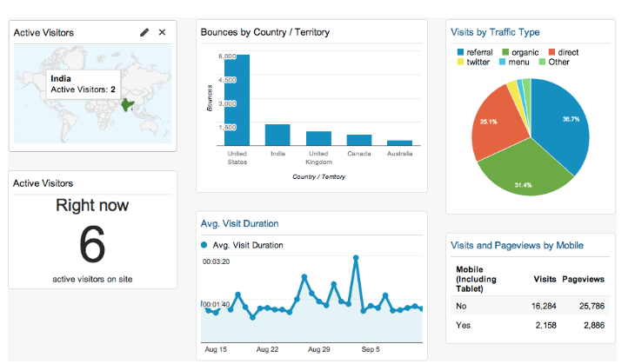Click the 00:03:20 axis label

point(216,261)
